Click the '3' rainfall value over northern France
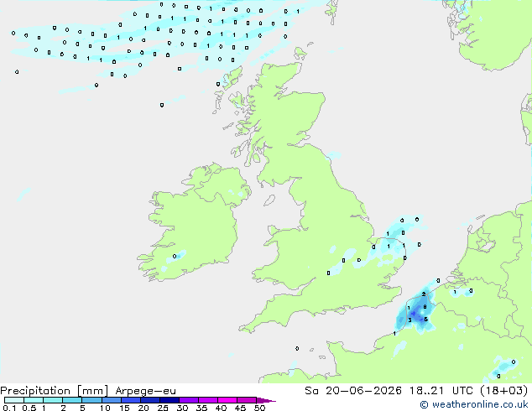The width and height of the screenshot is (532, 411). [409, 320]
